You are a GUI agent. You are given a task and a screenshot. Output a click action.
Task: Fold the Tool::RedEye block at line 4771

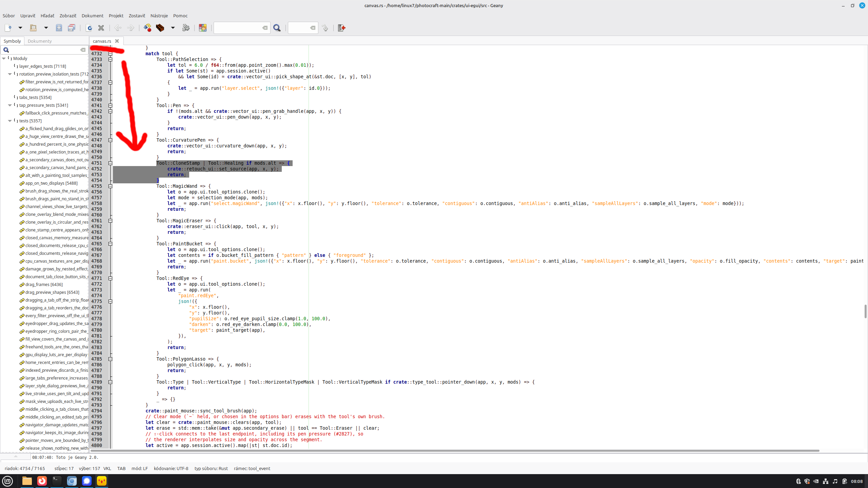[110, 278]
